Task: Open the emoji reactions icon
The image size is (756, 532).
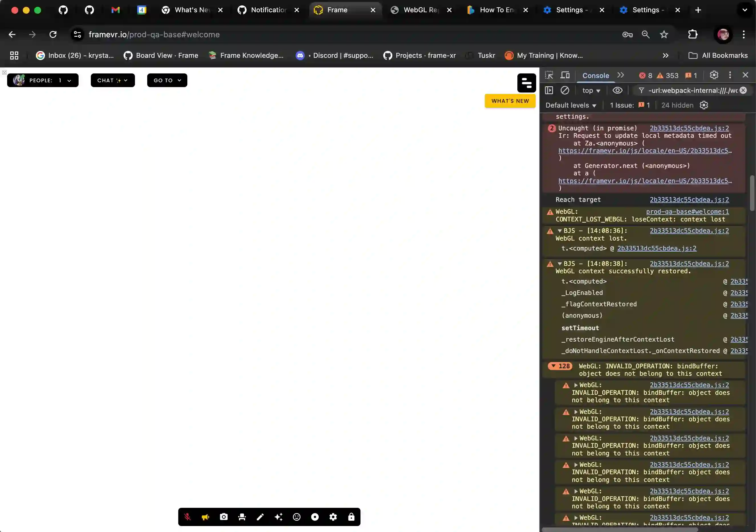Action: click(297, 517)
